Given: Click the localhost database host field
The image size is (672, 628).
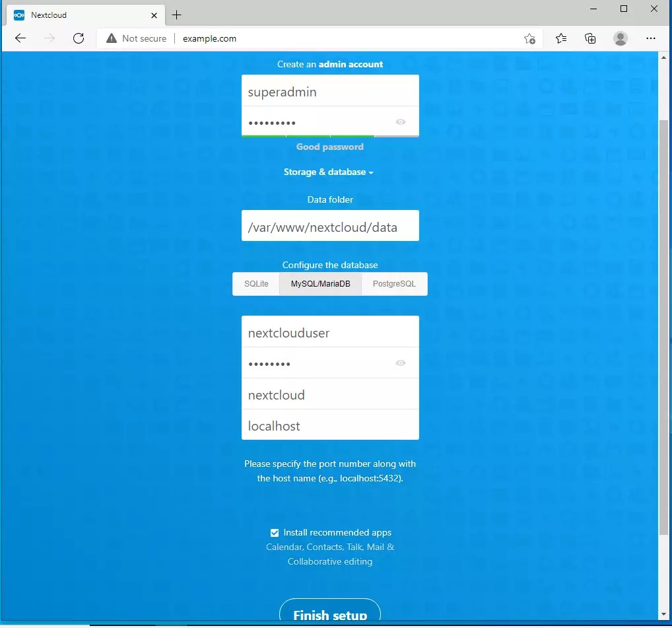Looking at the screenshot, I should [330, 425].
